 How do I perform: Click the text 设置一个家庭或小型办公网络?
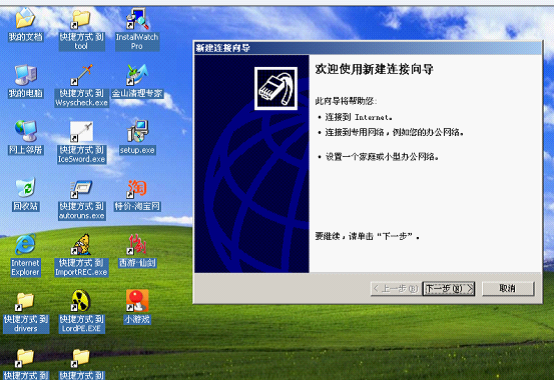[382, 156]
